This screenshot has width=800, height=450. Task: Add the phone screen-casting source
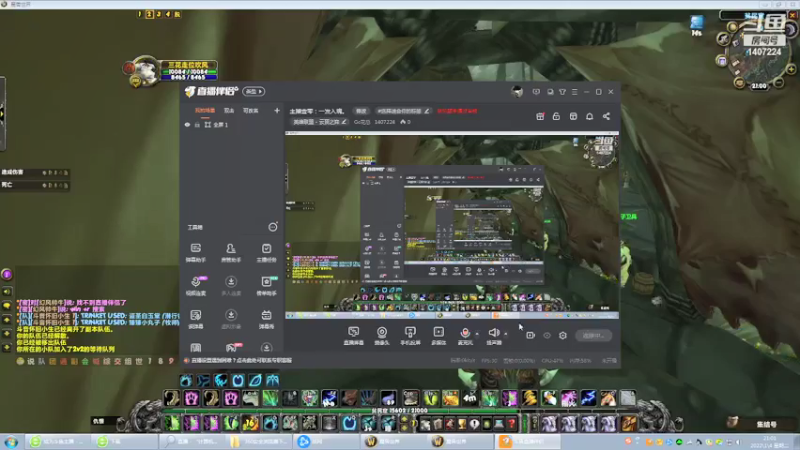click(410, 336)
